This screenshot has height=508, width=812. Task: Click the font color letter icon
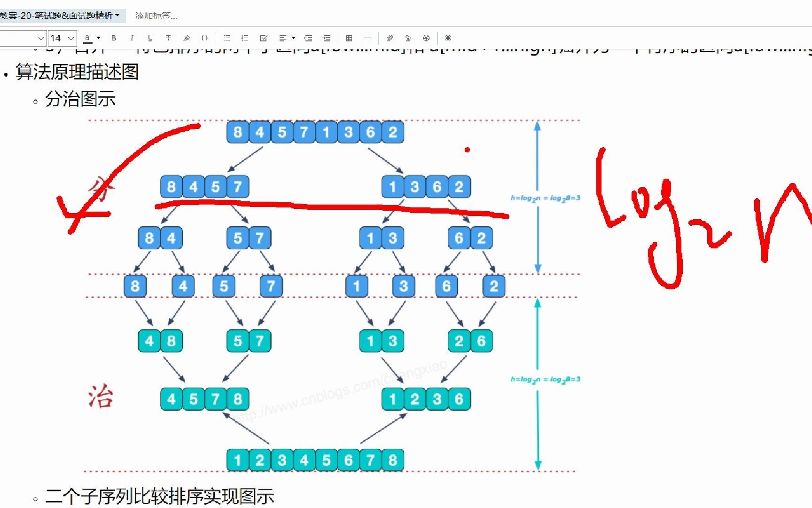(87, 38)
